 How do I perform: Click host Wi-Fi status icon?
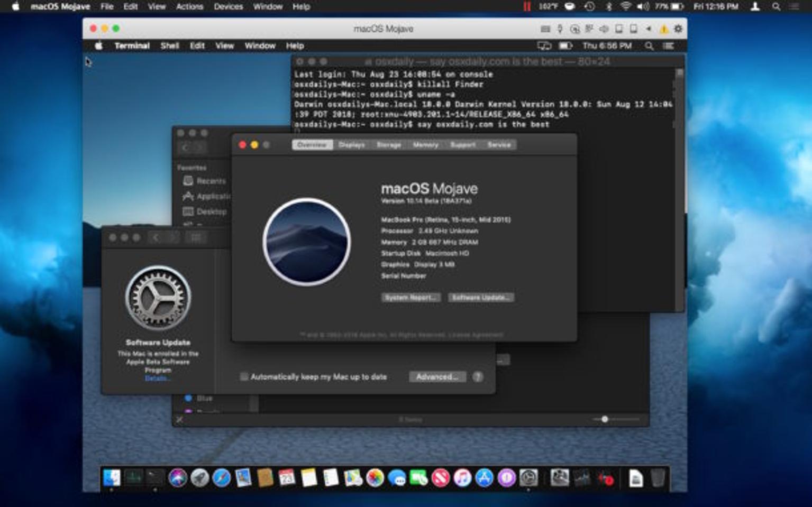[x=626, y=6]
